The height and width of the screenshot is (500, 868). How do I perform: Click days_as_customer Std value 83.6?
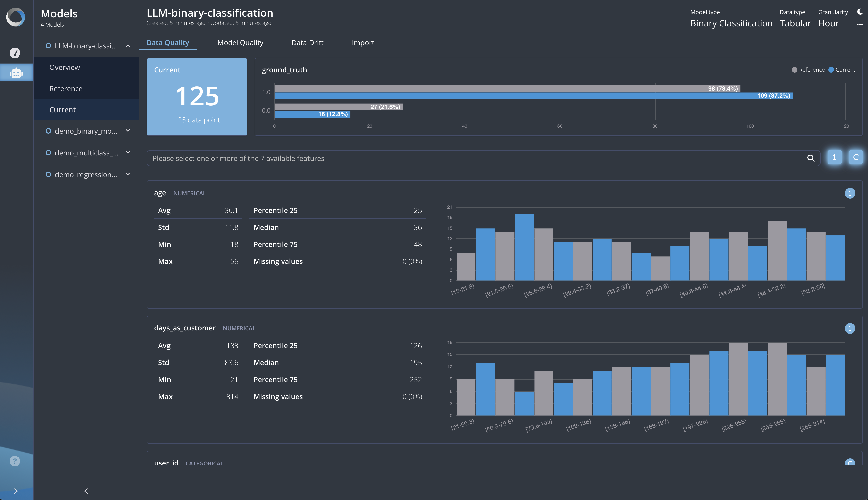(x=231, y=362)
